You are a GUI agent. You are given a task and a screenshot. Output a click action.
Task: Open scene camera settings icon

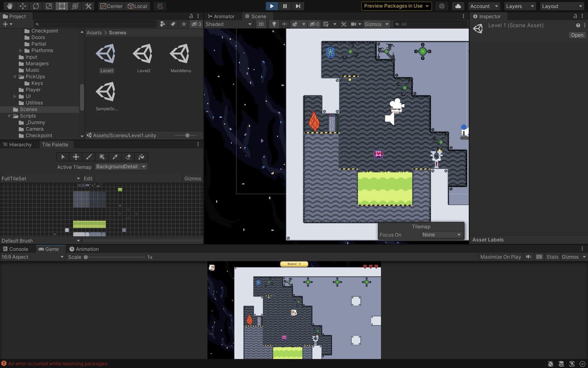[354, 24]
